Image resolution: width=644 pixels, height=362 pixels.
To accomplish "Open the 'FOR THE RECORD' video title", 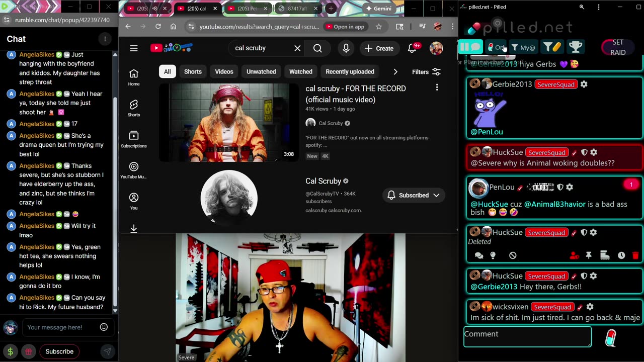I will click(x=356, y=94).
